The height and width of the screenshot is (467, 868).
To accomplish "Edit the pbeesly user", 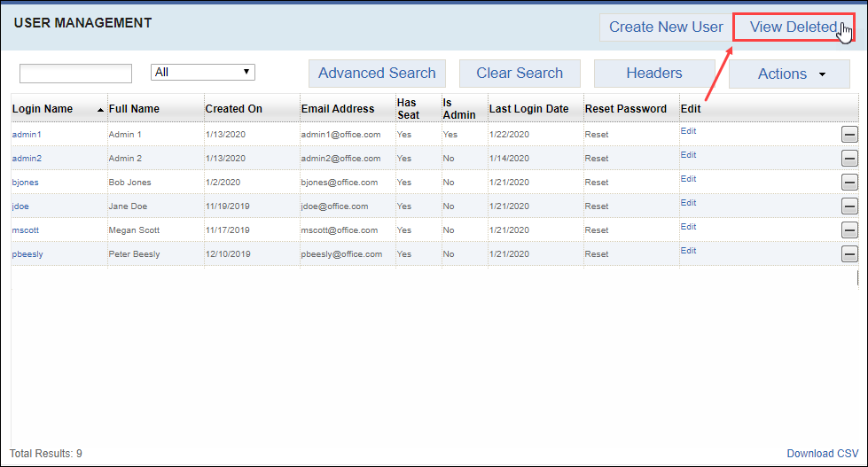I will click(688, 251).
